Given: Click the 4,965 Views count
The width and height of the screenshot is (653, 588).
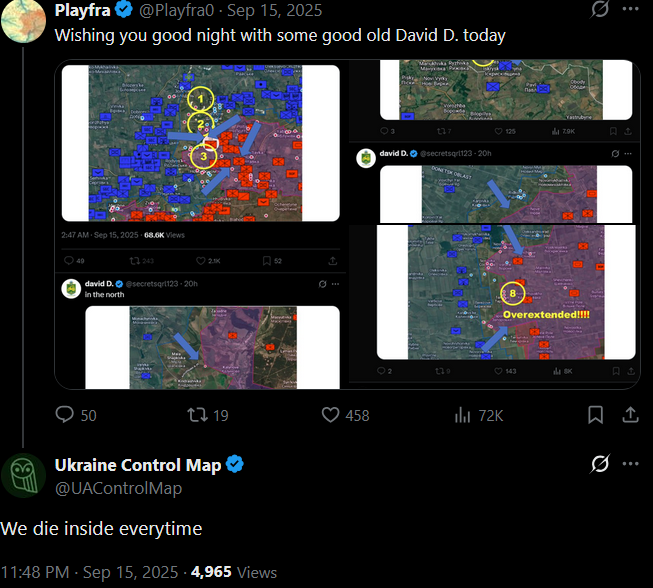Looking at the screenshot, I should point(234,572).
